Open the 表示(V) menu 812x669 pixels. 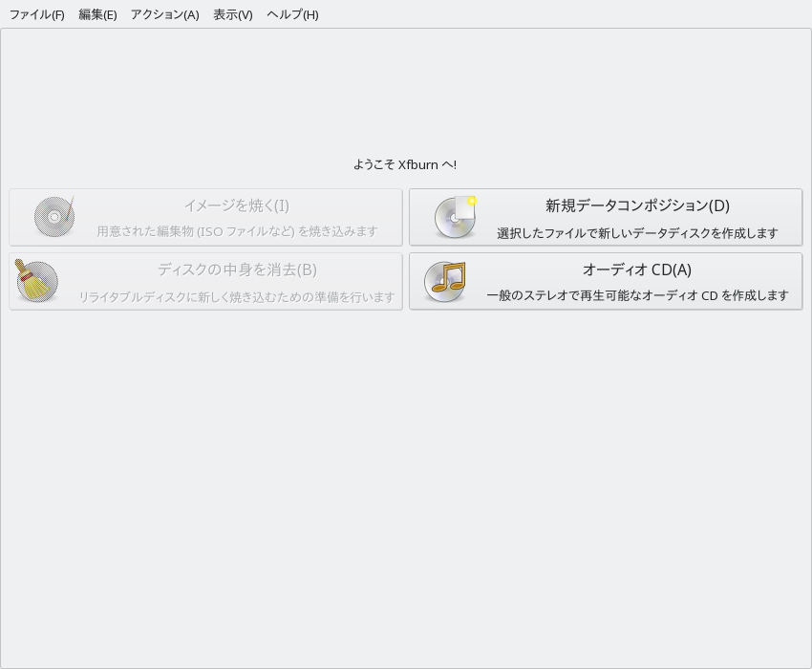(x=233, y=14)
